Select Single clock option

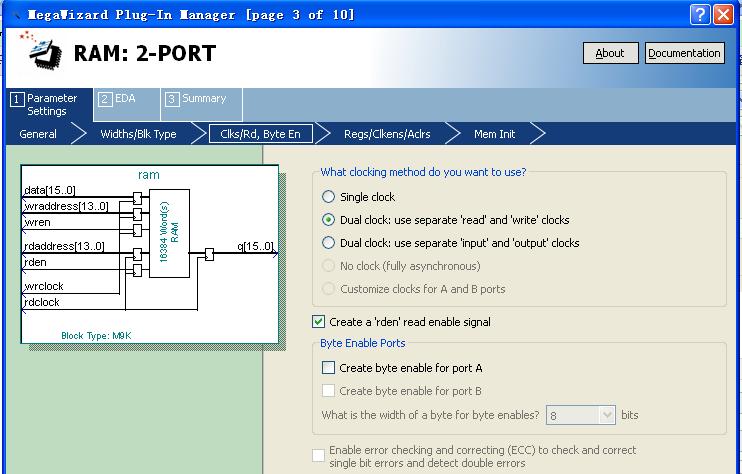click(x=328, y=197)
